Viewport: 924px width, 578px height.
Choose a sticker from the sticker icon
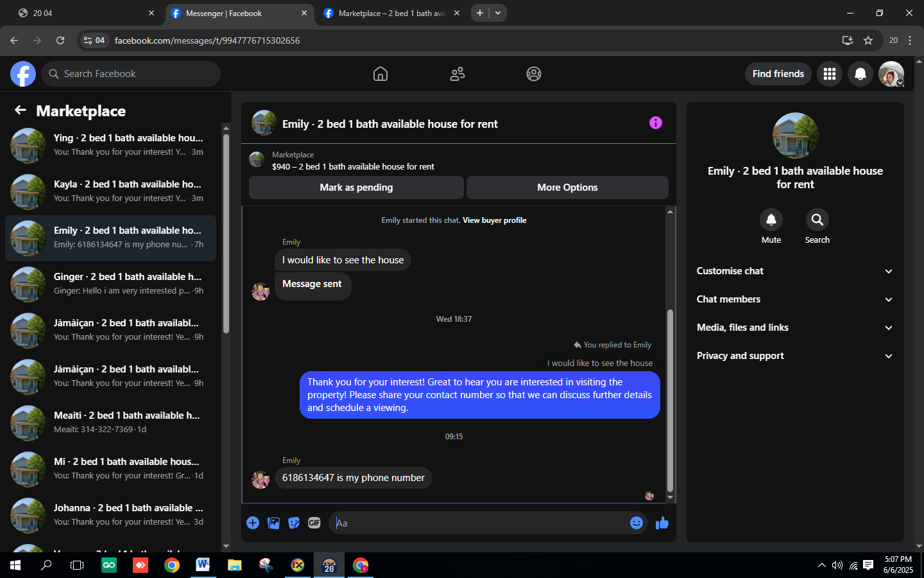click(x=294, y=523)
